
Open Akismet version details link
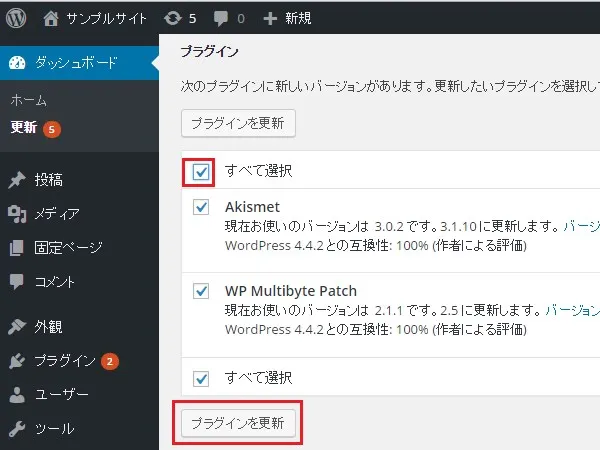[581, 227]
